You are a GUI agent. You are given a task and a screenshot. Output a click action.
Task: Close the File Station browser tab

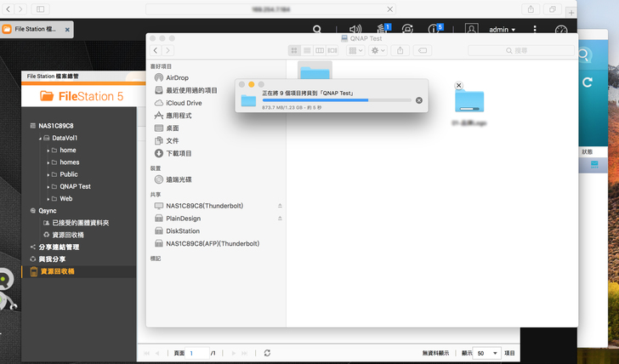click(x=67, y=30)
